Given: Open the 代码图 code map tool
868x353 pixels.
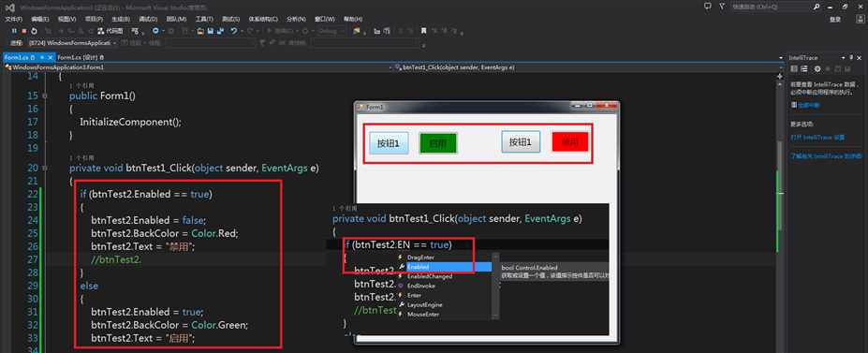Looking at the screenshot, I should coord(110,31).
